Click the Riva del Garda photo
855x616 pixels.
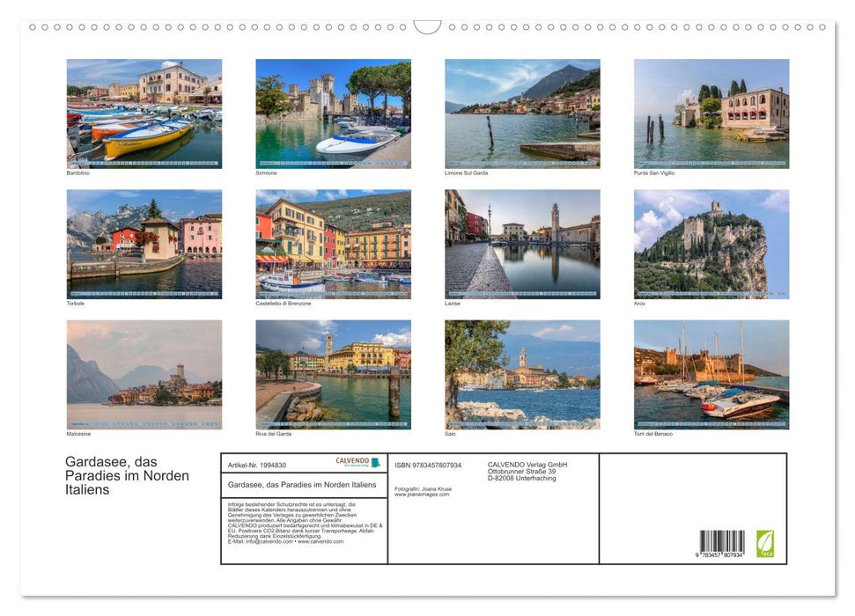point(333,375)
